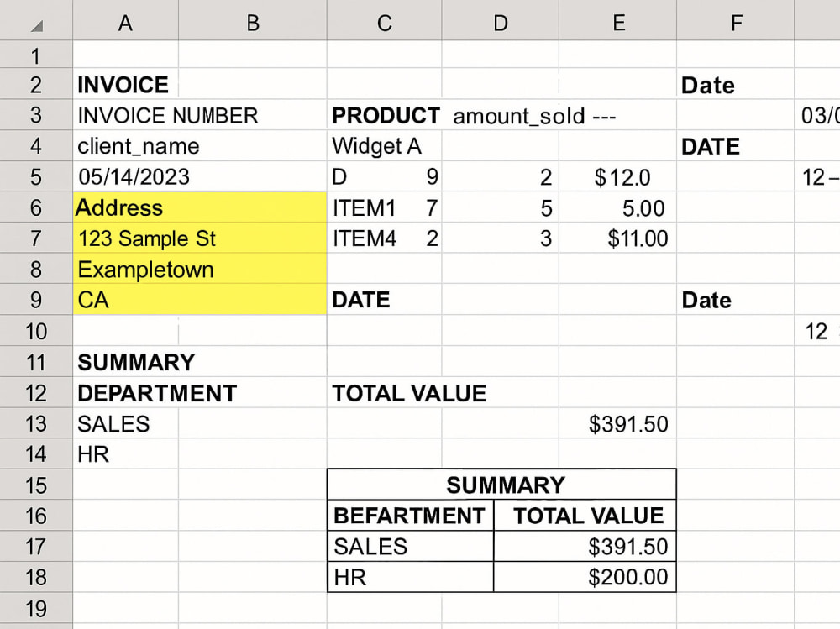
Task: Click SALES in the bordered table
Action: (411, 546)
